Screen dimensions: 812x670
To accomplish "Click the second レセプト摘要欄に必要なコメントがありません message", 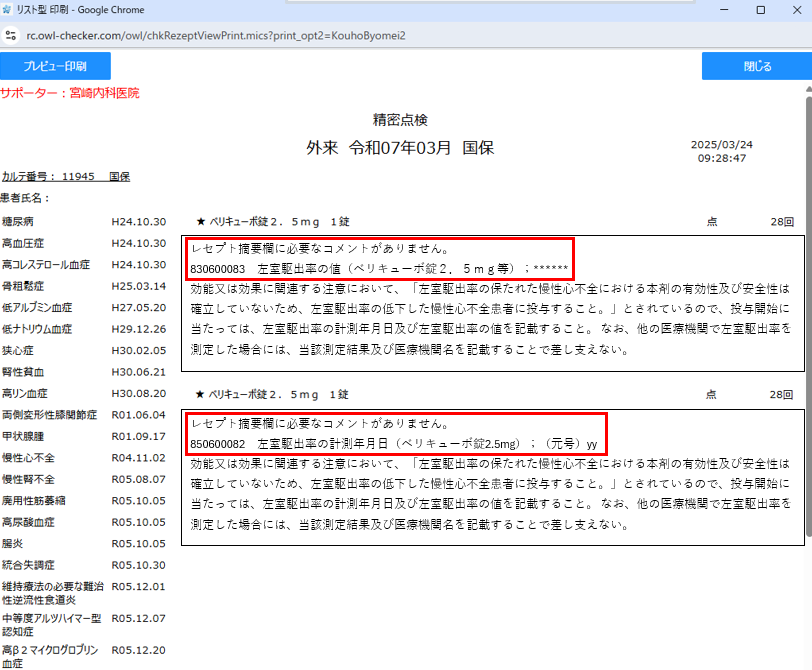I will coord(320,424).
